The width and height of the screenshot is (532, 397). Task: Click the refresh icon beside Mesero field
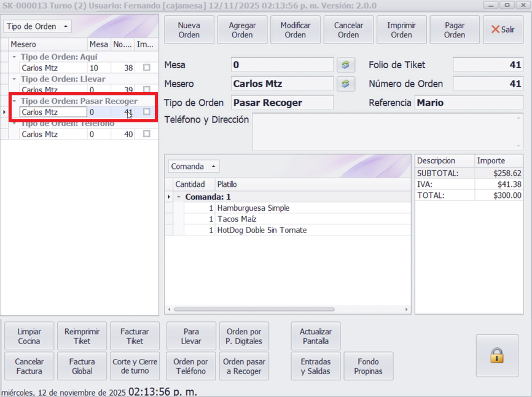coord(345,84)
